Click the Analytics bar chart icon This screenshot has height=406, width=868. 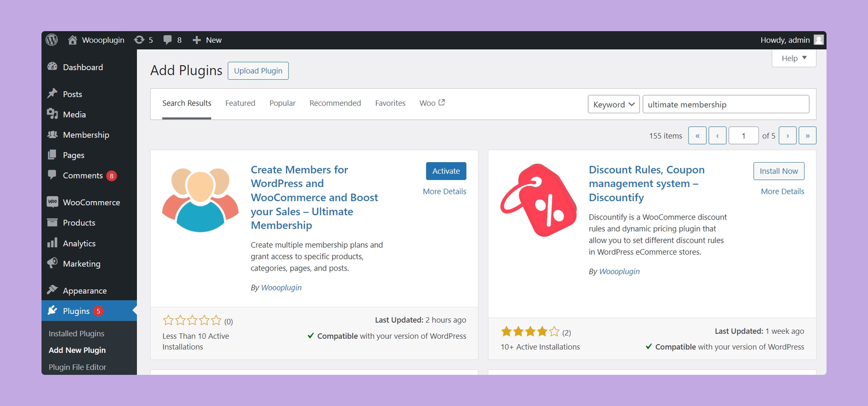[53, 242]
